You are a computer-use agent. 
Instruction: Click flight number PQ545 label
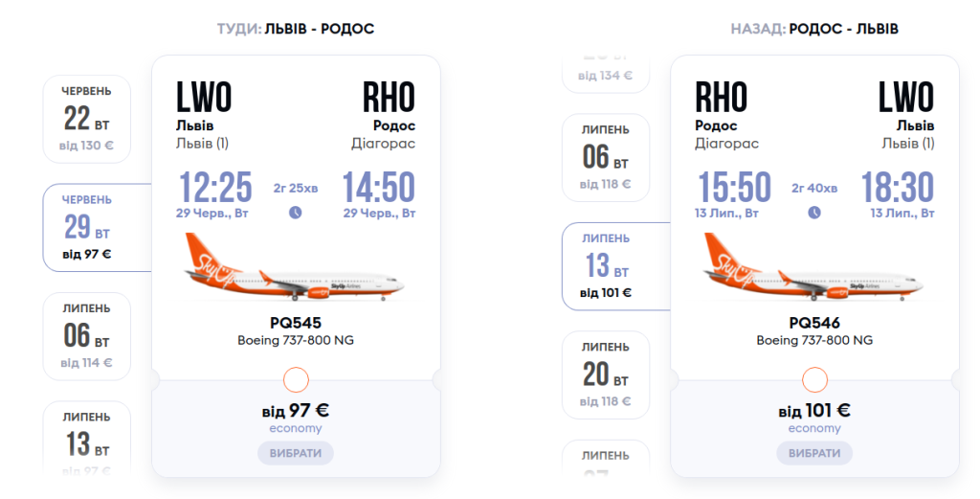(296, 323)
